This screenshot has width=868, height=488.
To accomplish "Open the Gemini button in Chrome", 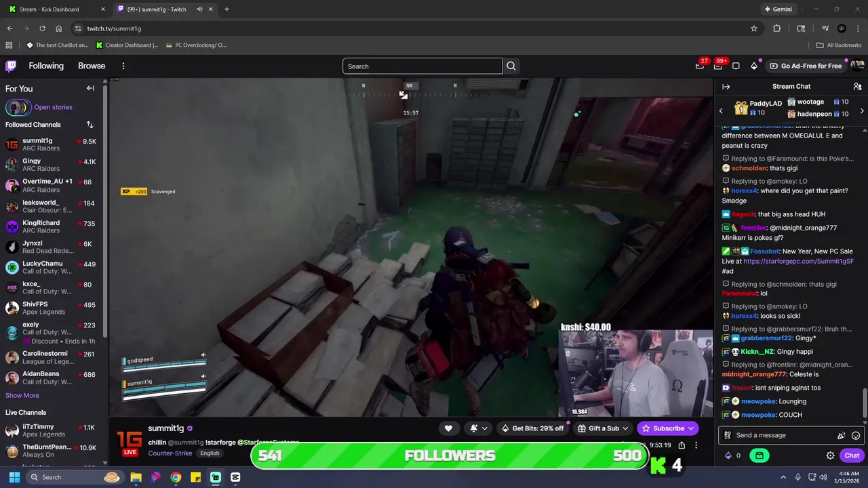I will [x=778, y=9].
